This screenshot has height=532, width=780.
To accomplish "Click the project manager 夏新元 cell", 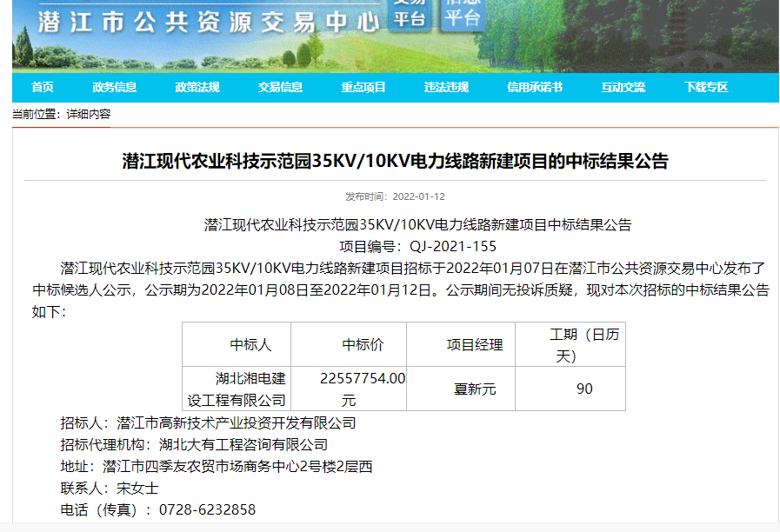I will coord(475,389).
